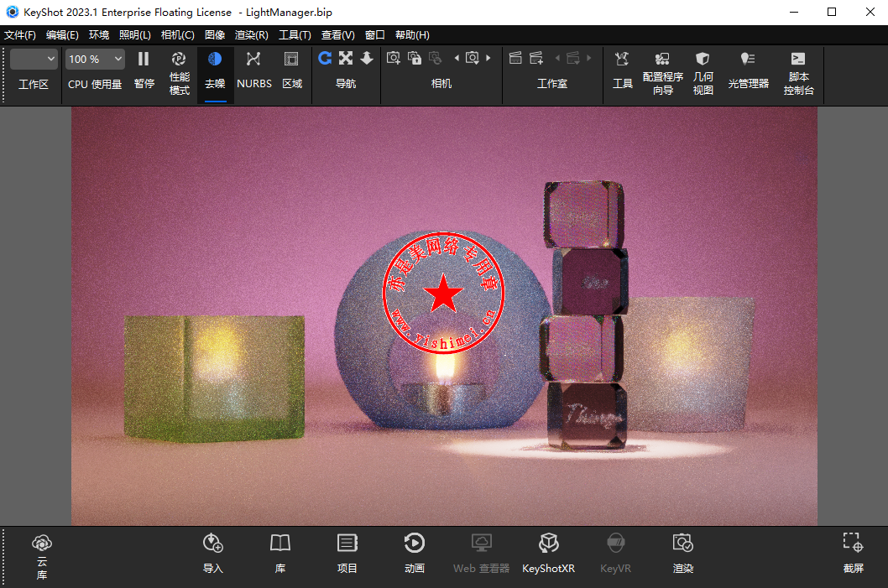This screenshot has height=588, width=888.
Task: Go to previous camera arrow
Action: coord(457,58)
